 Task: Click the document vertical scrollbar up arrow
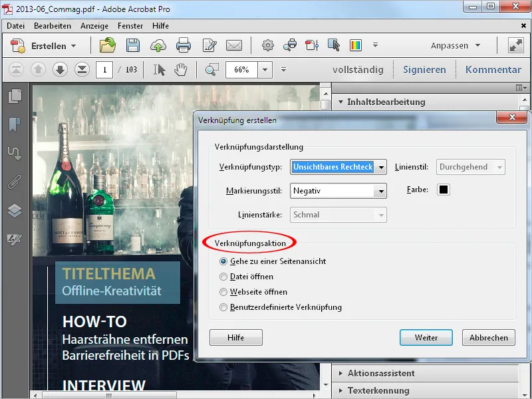click(326, 93)
